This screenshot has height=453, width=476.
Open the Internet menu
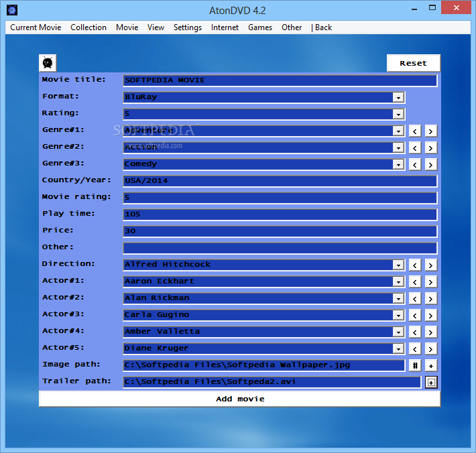[225, 27]
